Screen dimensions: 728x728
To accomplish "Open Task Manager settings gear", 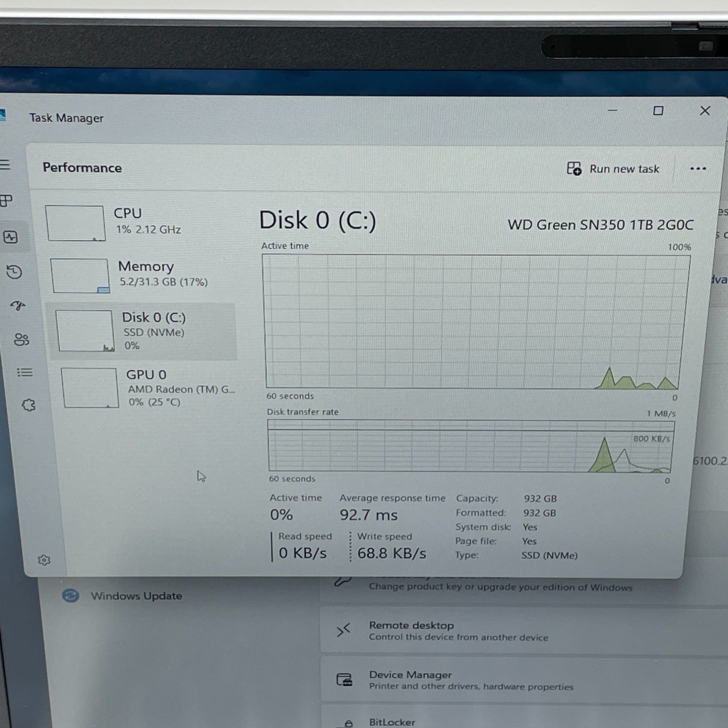I will pyautogui.click(x=44, y=560).
